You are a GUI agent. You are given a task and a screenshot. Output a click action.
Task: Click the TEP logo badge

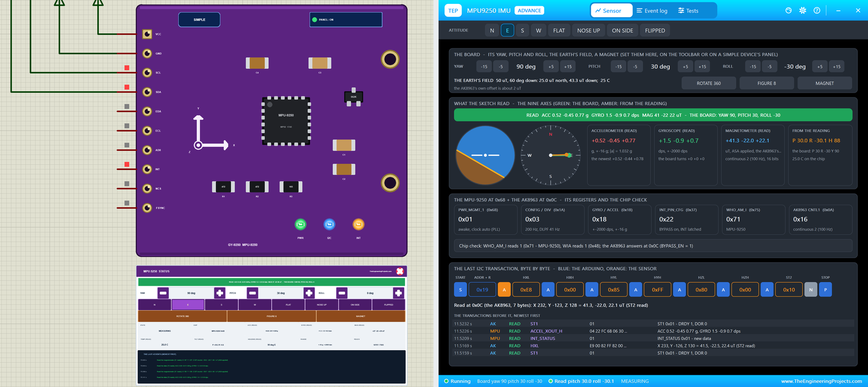[x=453, y=11]
